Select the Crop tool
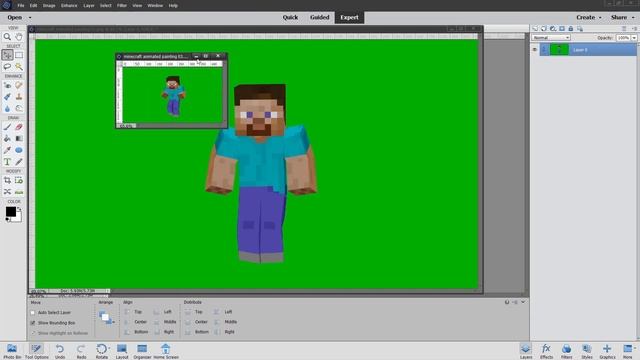 (7, 180)
